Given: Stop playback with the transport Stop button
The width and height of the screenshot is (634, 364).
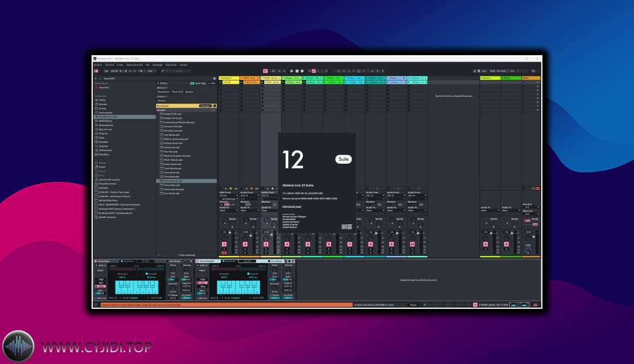Looking at the screenshot, I should [297, 71].
